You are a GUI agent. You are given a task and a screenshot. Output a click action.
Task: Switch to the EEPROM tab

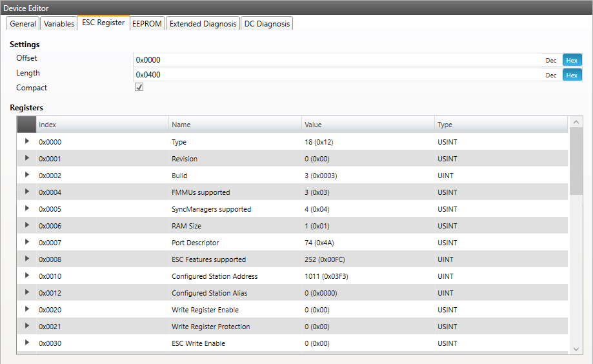(146, 24)
